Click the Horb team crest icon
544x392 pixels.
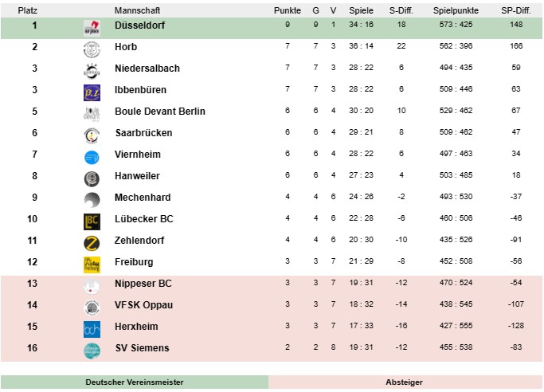(92, 49)
